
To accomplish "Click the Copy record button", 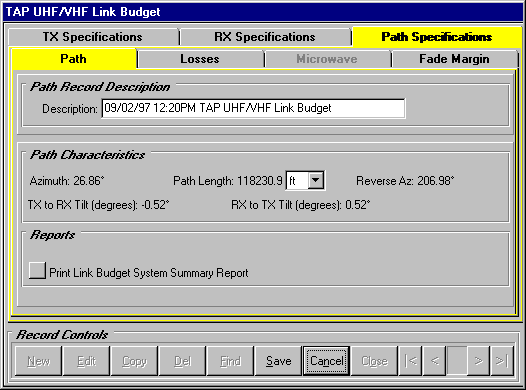I will (135, 361).
